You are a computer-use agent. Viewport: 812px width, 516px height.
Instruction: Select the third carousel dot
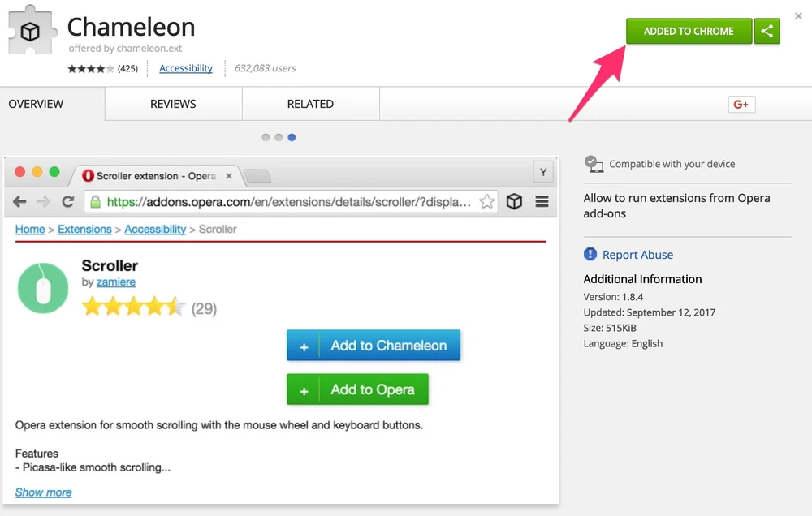[x=292, y=138]
